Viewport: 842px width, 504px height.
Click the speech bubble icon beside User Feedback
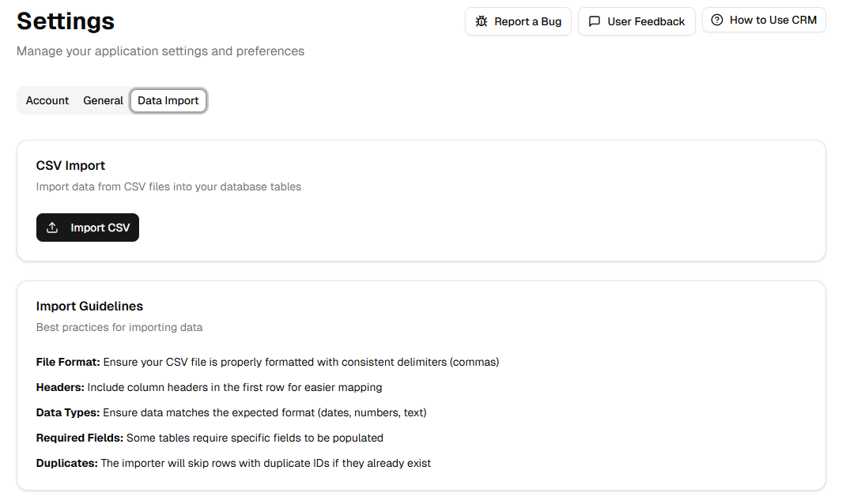tap(595, 22)
